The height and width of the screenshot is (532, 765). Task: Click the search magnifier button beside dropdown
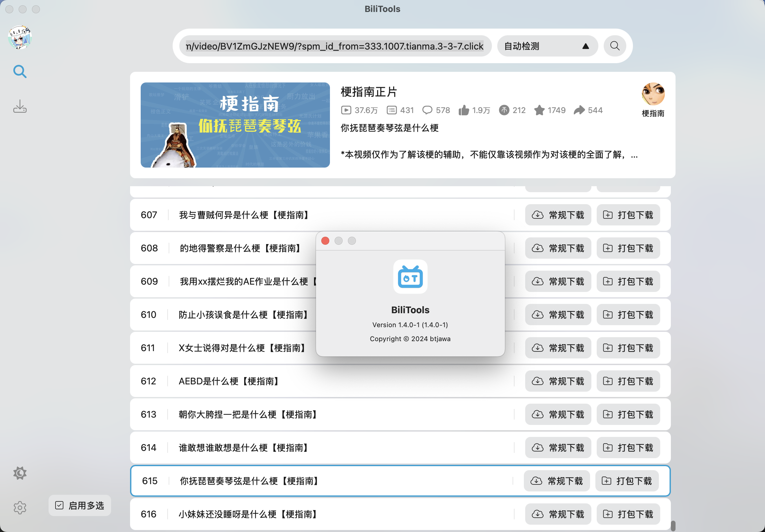(615, 46)
